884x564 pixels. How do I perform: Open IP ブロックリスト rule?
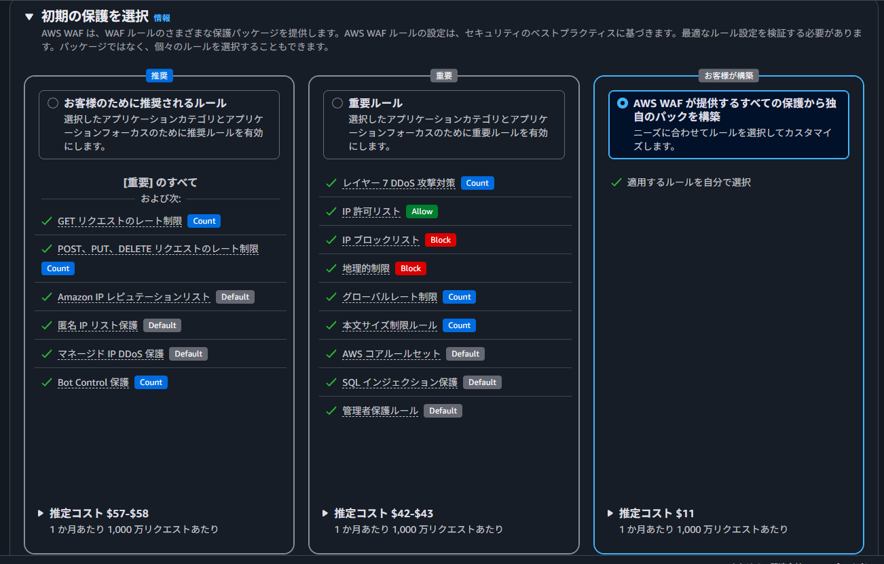tap(381, 240)
